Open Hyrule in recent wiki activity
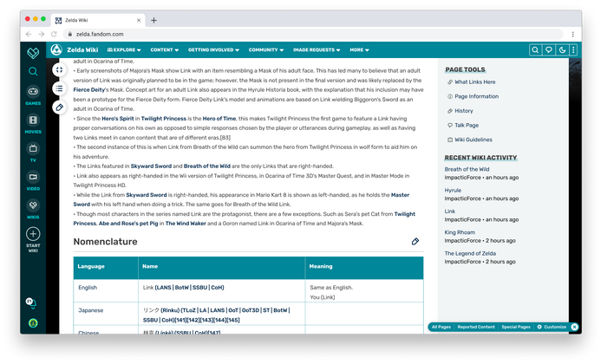This screenshot has height=364, width=607. tap(453, 191)
